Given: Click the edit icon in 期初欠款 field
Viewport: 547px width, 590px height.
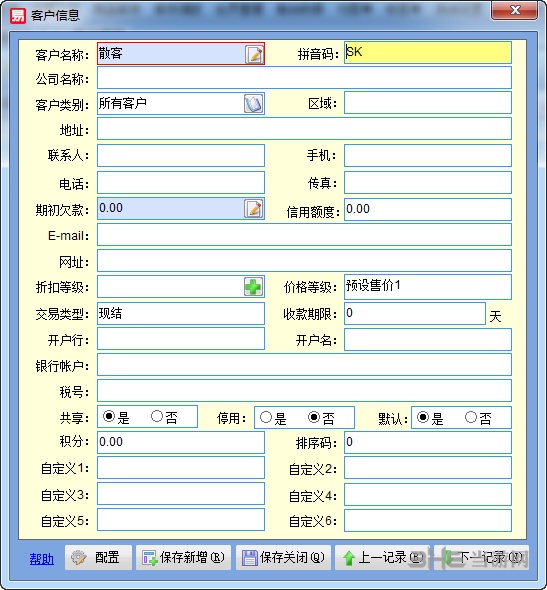Looking at the screenshot, I should 254,209.
